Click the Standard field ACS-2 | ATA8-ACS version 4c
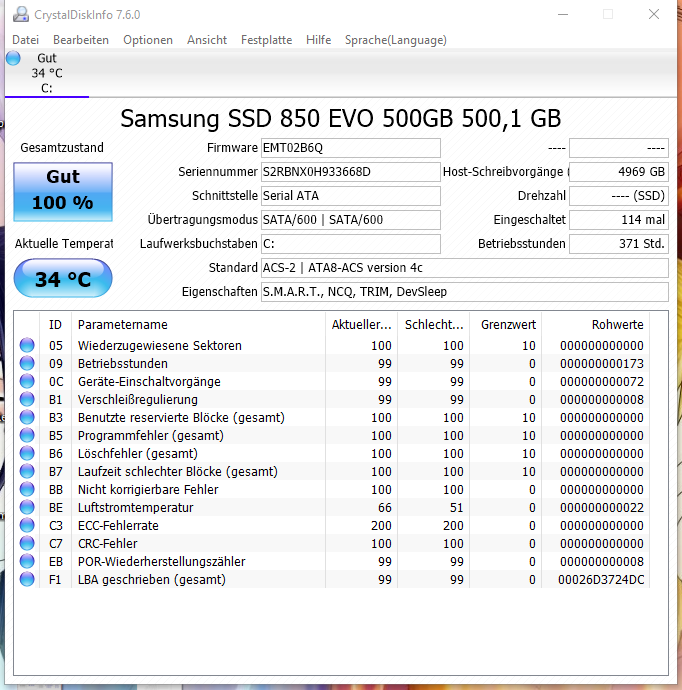 point(465,268)
